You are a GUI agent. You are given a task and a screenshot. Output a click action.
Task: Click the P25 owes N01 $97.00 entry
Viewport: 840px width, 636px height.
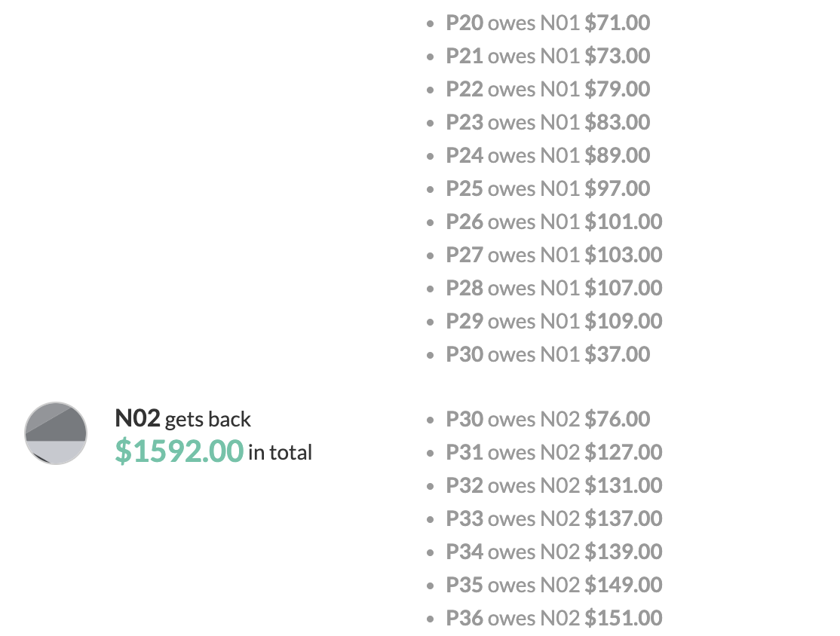tap(547, 188)
